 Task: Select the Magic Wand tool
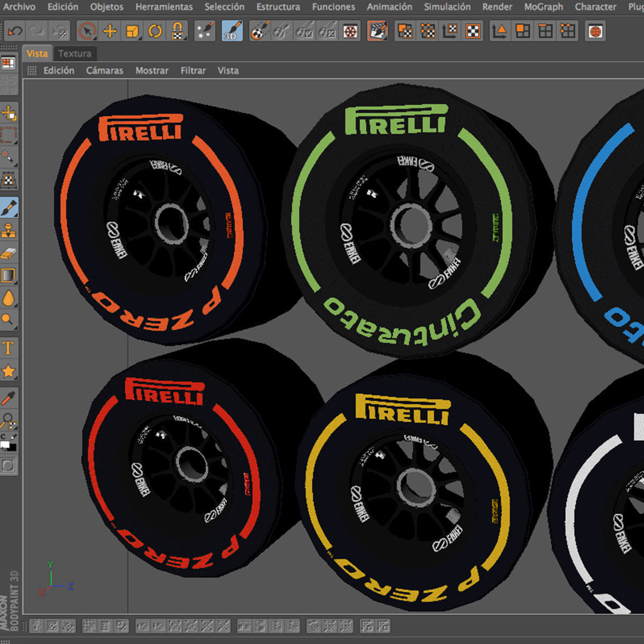point(9,158)
